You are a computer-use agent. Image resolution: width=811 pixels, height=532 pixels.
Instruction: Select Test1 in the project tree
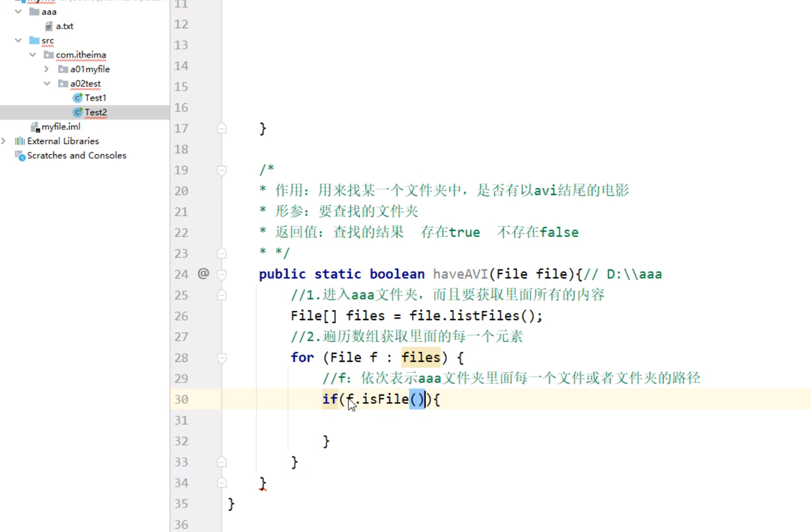[x=96, y=98]
